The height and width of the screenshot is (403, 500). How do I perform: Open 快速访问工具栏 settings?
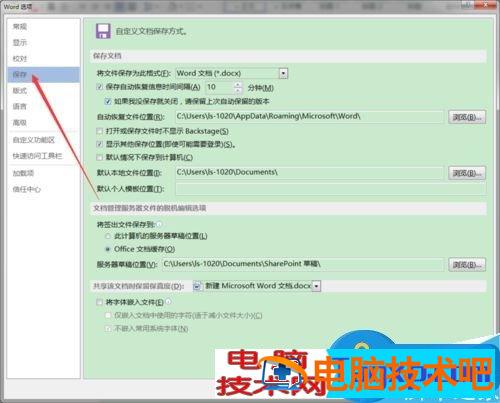[37, 156]
